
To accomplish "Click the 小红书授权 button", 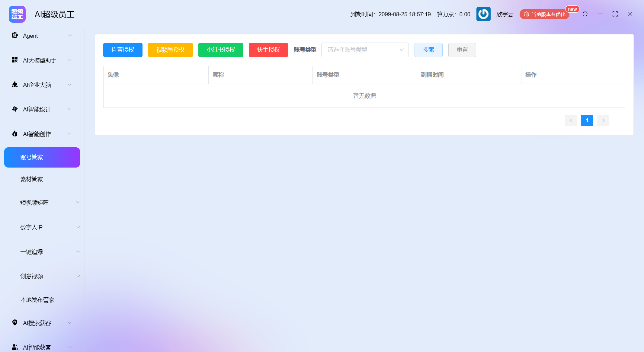I will tap(221, 50).
